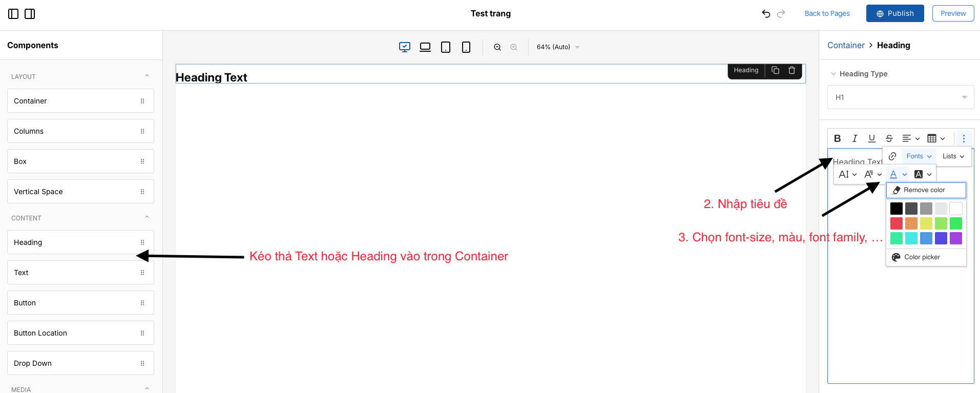The width and height of the screenshot is (980, 393).
Task: Pick the red color swatch
Action: [x=896, y=223]
